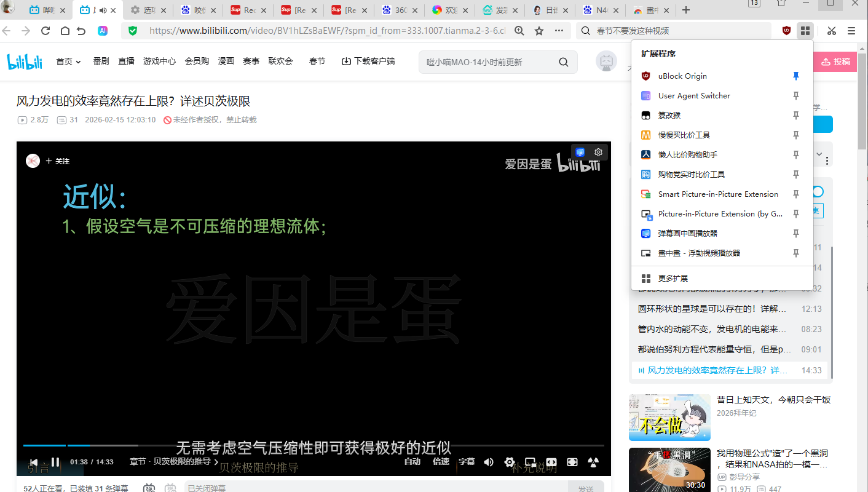Pin Smart Picture-in-Picture Extension
The image size is (868, 492).
click(796, 194)
